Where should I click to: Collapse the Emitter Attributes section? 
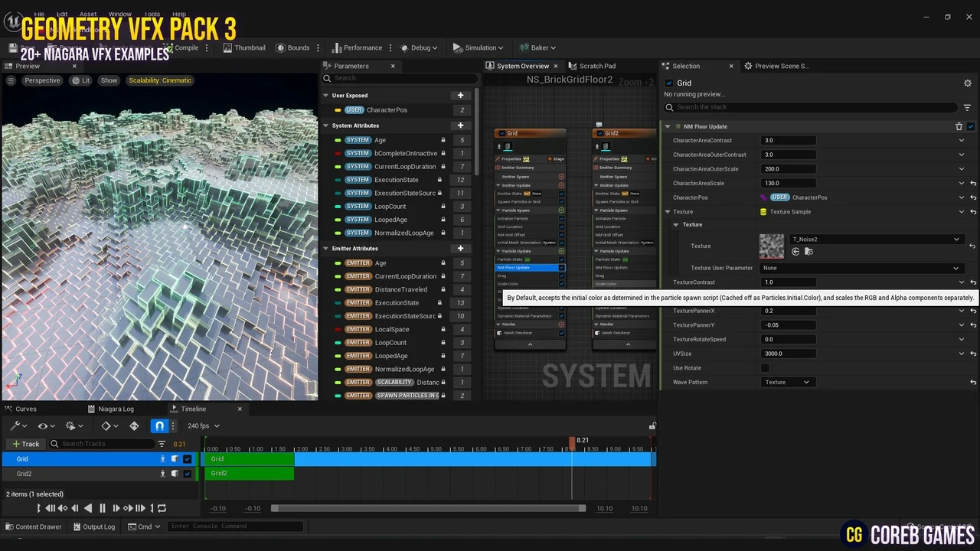[325, 249]
